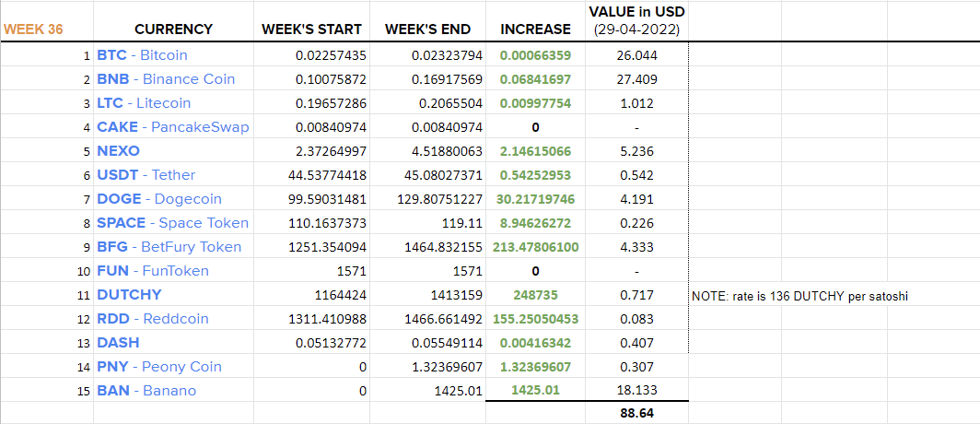The height and width of the screenshot is (424, 980).
Task: Select the DUTCHY rate note cell
Action: tap(799, 297)
